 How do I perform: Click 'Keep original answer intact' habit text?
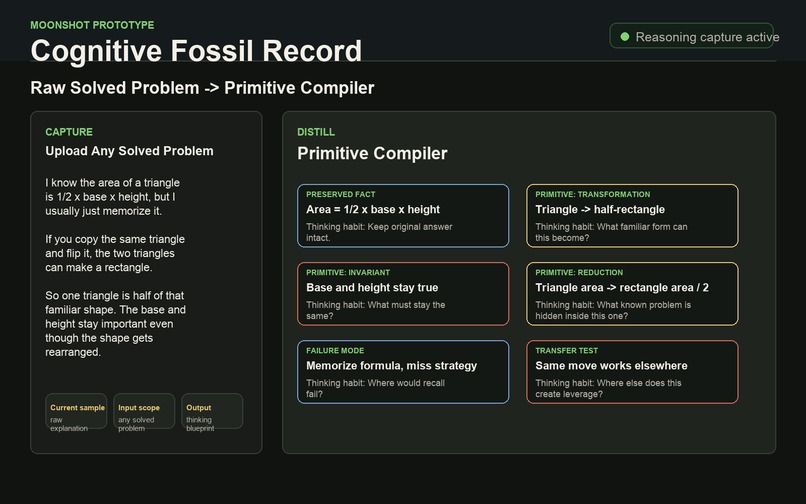tap(379, 232)
